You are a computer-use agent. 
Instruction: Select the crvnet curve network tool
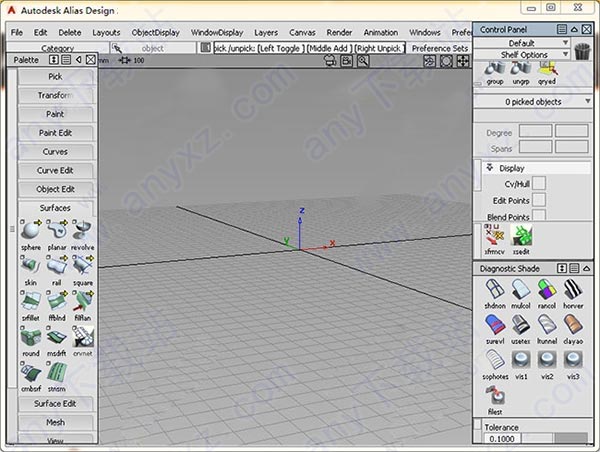pyautogui.click(x=83, y=336)
